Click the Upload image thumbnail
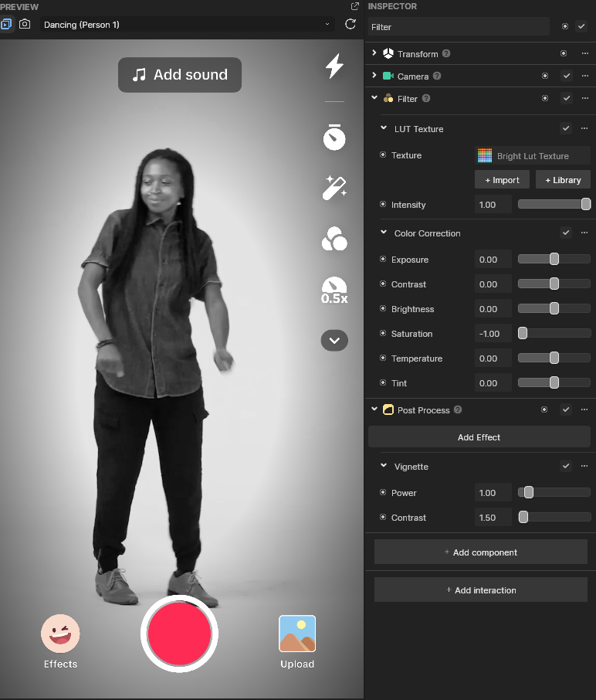Image resolution: width=596 pixels, height=700 pixels. [297, 634]
